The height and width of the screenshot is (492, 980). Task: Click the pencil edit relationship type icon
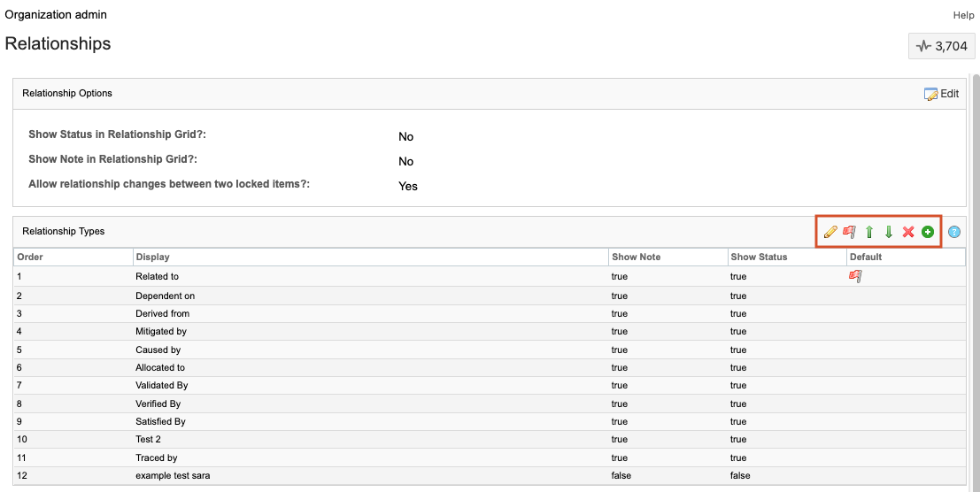pos(830,232)
